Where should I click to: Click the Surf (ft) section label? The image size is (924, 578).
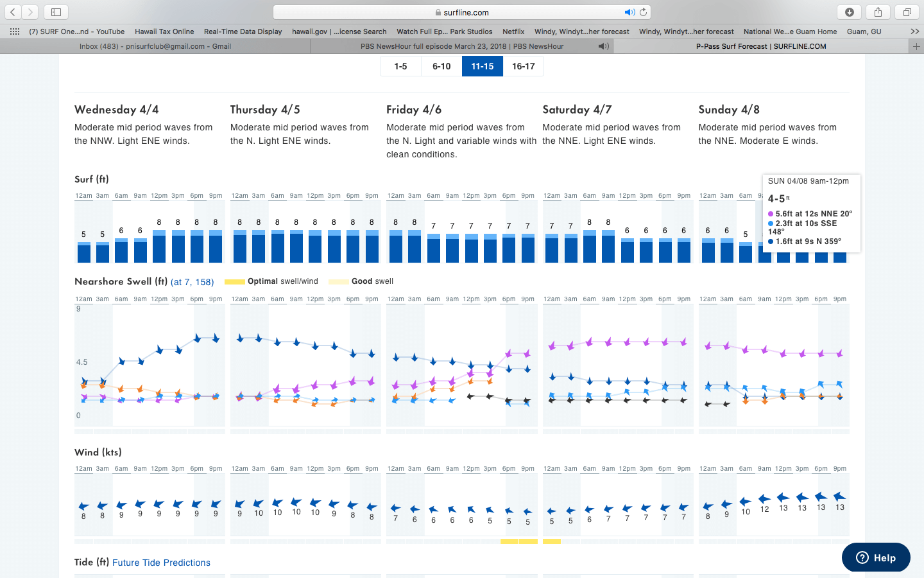(92, 179)
